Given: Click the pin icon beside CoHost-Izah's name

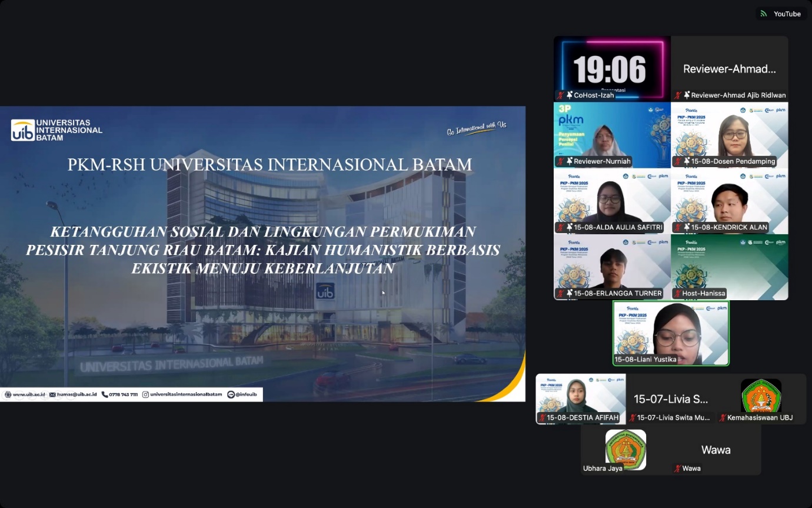Looking at the screenshot, I should (569, 95).
